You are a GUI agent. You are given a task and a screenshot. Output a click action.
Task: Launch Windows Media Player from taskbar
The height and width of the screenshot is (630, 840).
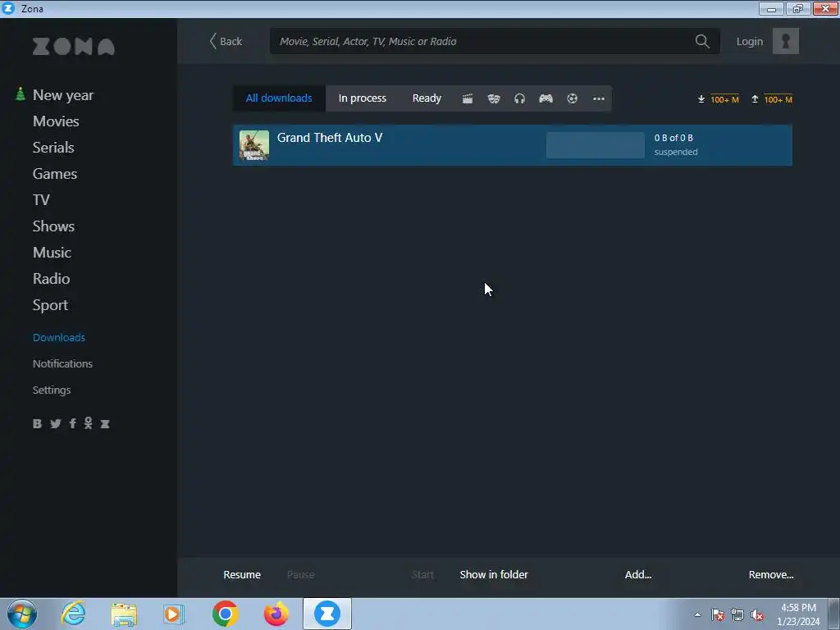(174, 614)
